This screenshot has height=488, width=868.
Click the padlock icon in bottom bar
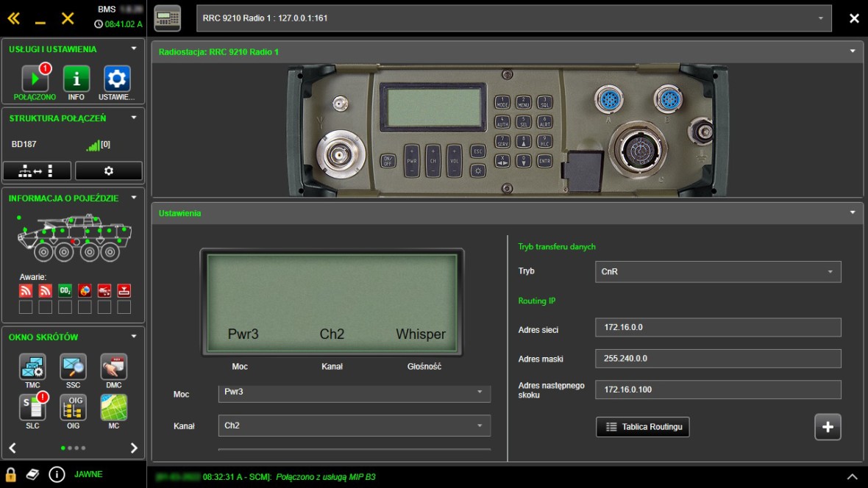coord(10,474)
